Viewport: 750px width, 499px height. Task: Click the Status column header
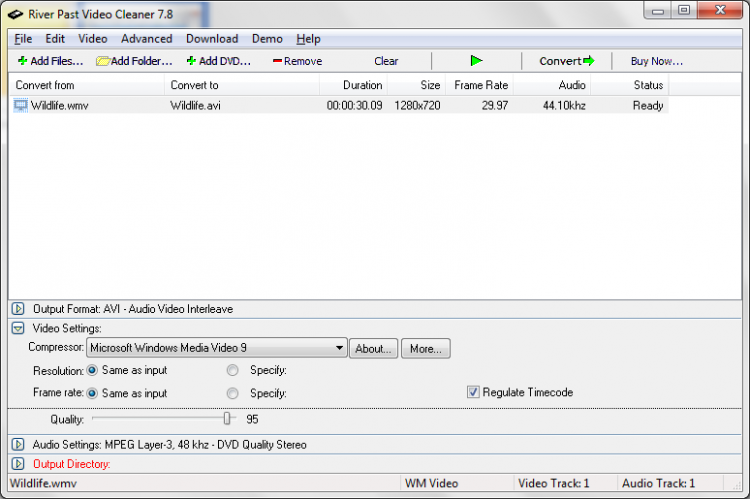(x=630, y=85)
